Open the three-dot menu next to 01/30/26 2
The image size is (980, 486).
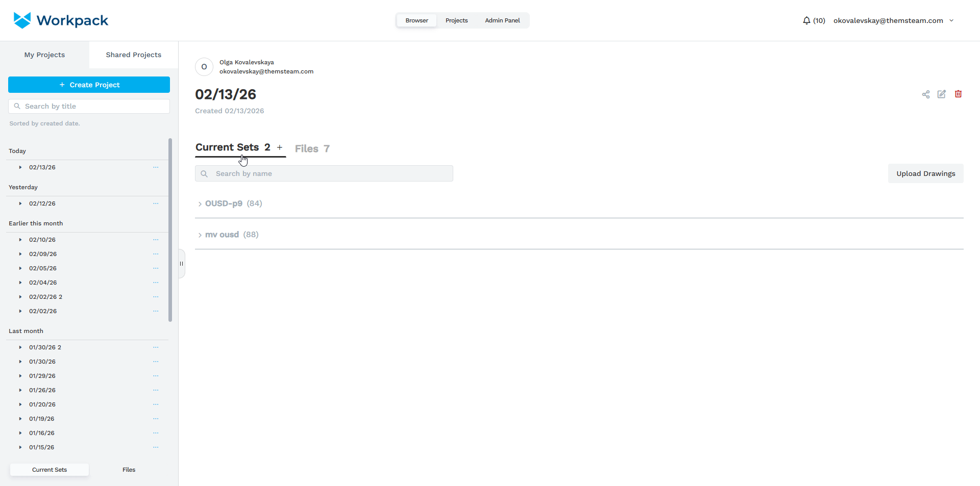point(156,347)
